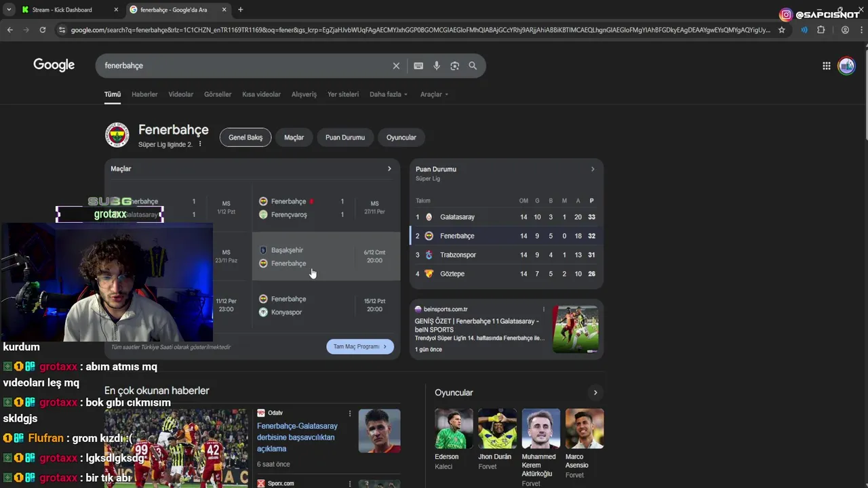Image resolution: width=868 pixels, height=488 pixels.
Task: Open the browser extensions puzzle icon
Action: (x=821, y=30)
